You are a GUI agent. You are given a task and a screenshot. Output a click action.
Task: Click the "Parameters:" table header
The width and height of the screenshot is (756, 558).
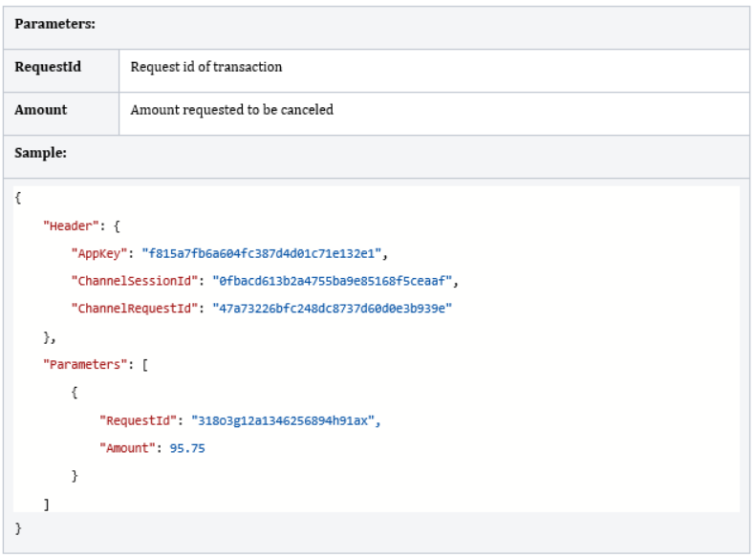pyautogui.click(x=54, y=24)
